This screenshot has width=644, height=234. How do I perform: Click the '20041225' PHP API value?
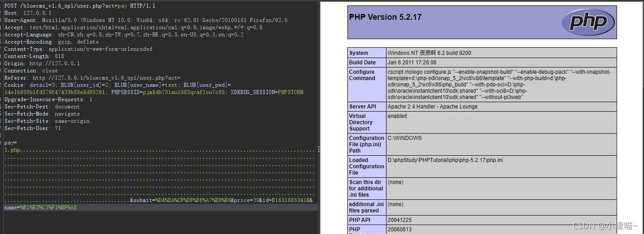pyautogui.click(x=501, y=220)
